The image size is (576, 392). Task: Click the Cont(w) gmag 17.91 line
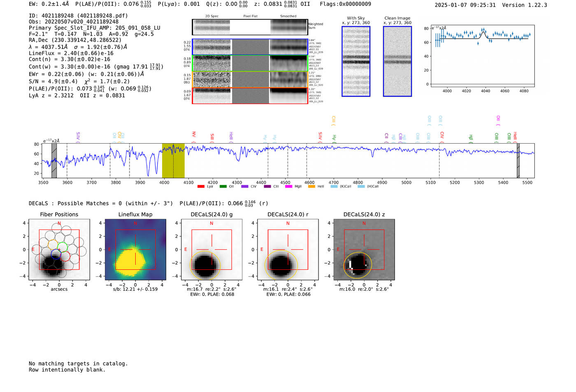[96, 66]
